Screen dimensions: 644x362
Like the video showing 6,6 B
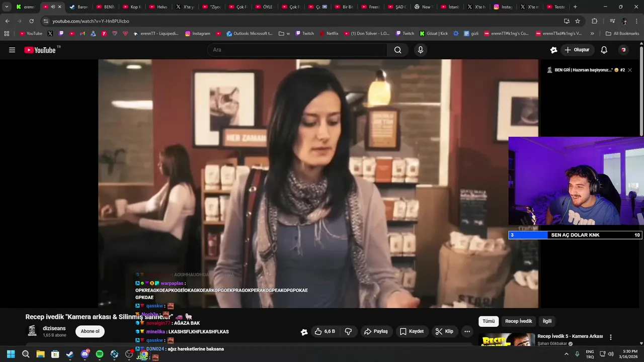[x=325, y=331]
